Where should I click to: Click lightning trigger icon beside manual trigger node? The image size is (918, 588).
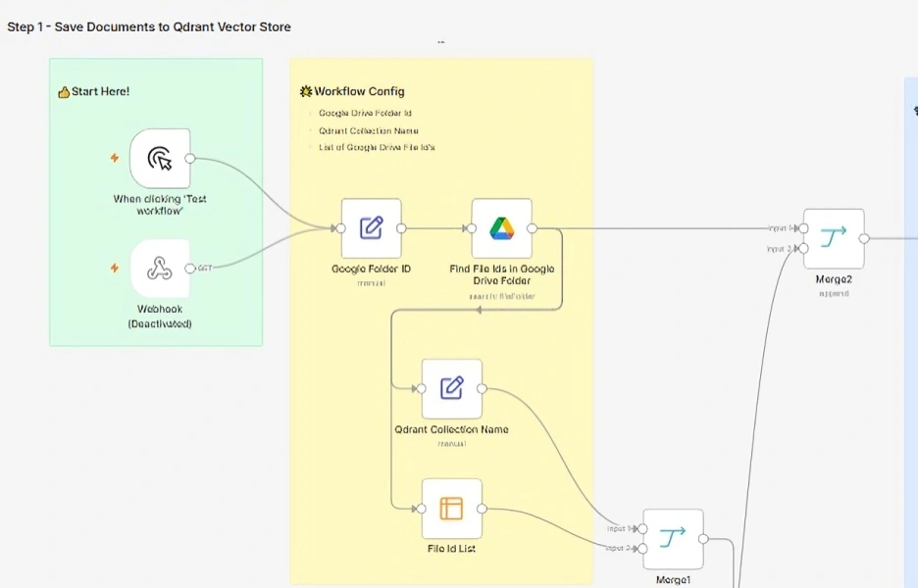pos(115,158)
